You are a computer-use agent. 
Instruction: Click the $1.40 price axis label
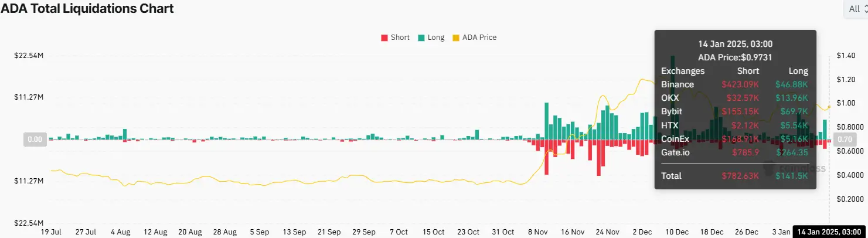[x=846, y=56]
